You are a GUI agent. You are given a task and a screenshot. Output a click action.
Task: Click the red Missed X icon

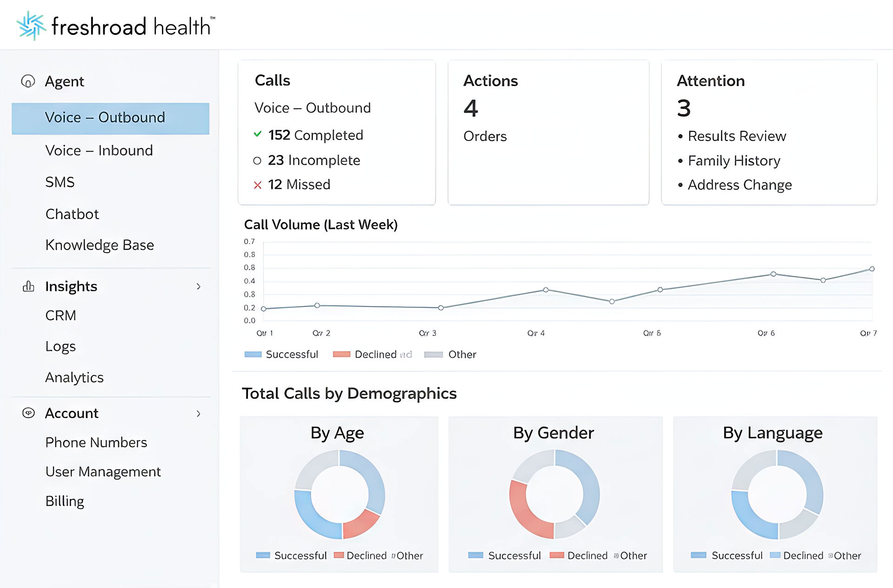(x=258, y=185)
